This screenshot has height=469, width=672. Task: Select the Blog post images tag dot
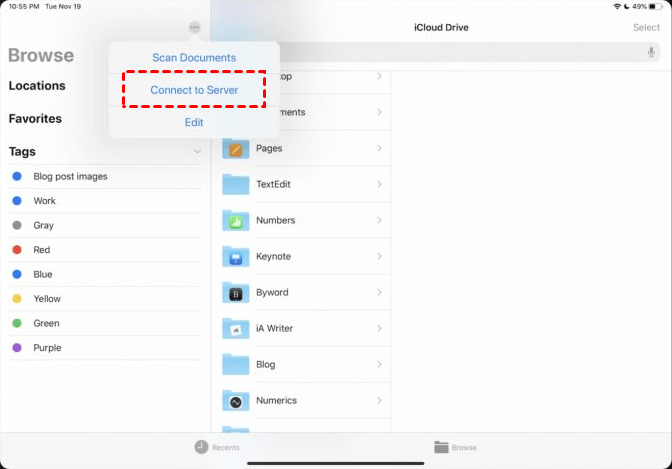[x=17, y=176]
